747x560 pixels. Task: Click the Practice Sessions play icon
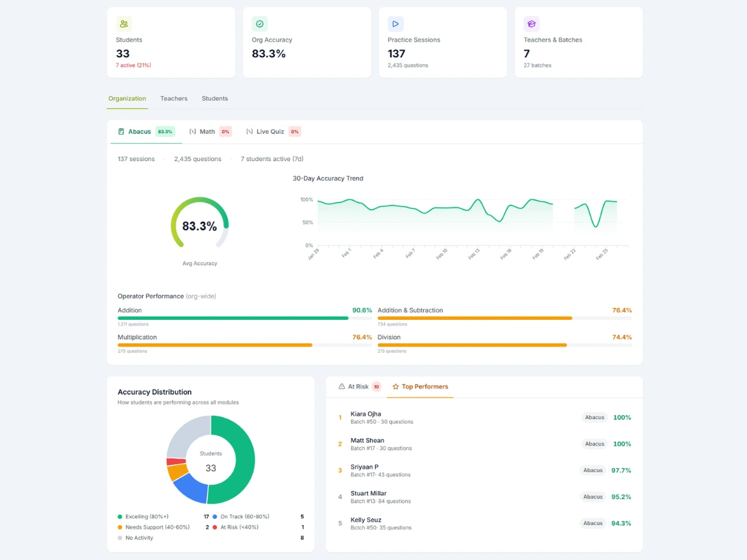pos(396,24)
